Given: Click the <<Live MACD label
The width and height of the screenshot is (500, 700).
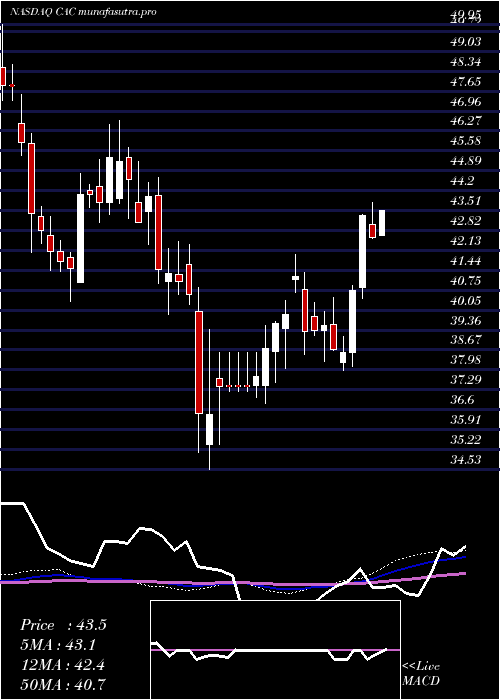Looking at the screenshot, I should tap(421, 674).
